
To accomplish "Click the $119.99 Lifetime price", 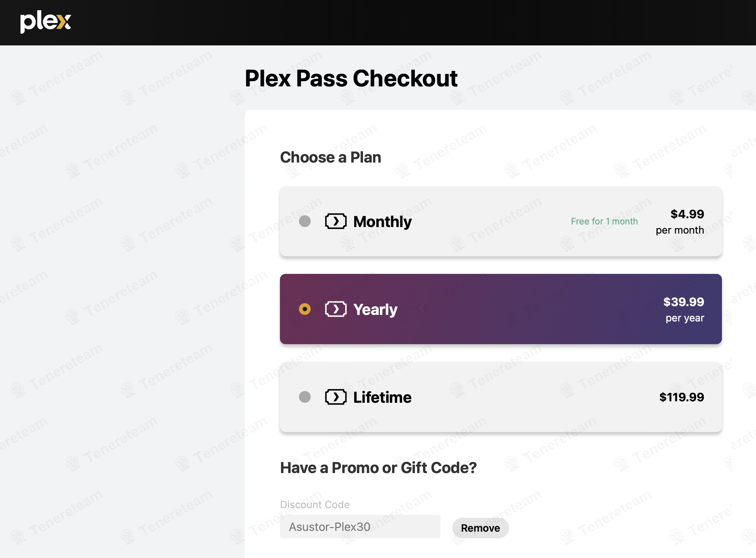I will [681, 397].
